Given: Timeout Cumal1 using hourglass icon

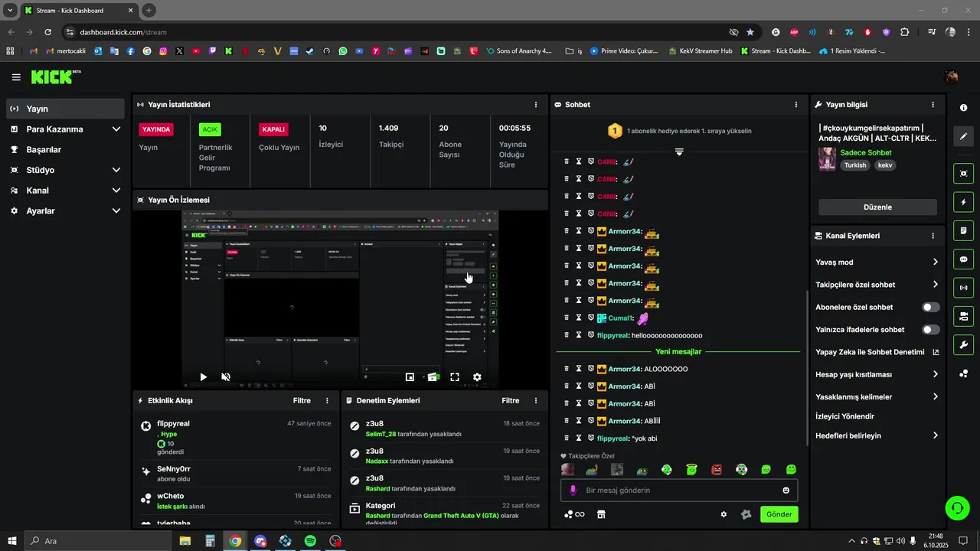Looking at the screenshot, I should pos(579,318).
